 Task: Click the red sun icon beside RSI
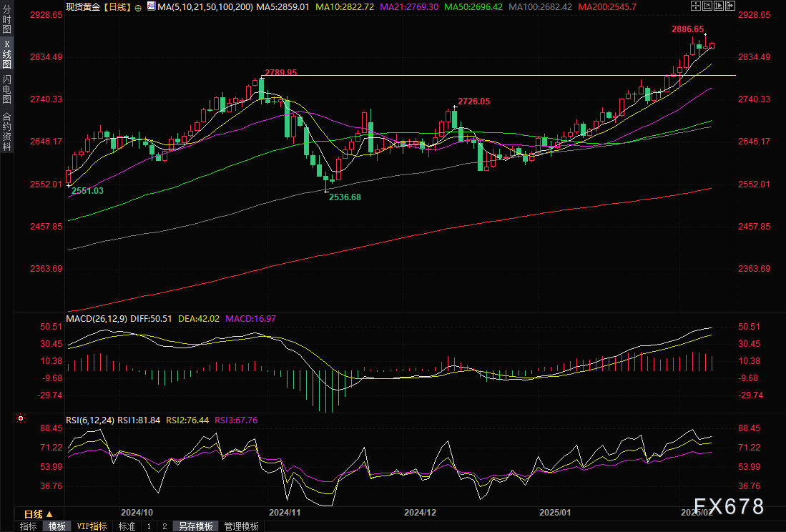click(x=21, y=419)
